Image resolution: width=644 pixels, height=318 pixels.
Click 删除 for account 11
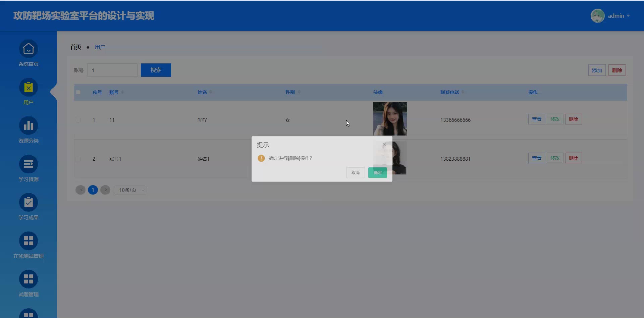574,119
